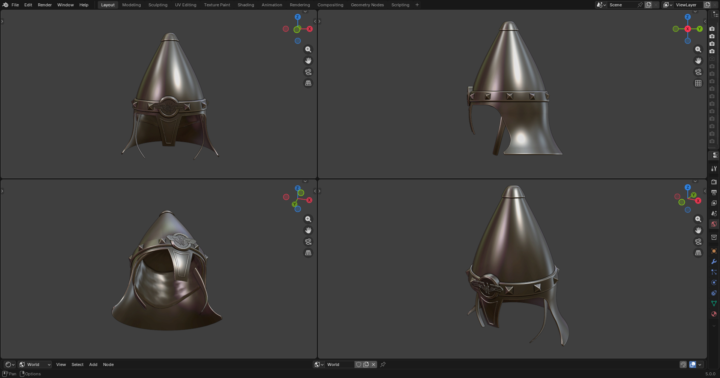720x378 pixels.
Task: Pan hand icon in top-right viewport
Action: pyautogui.click(x=698, y=61)
